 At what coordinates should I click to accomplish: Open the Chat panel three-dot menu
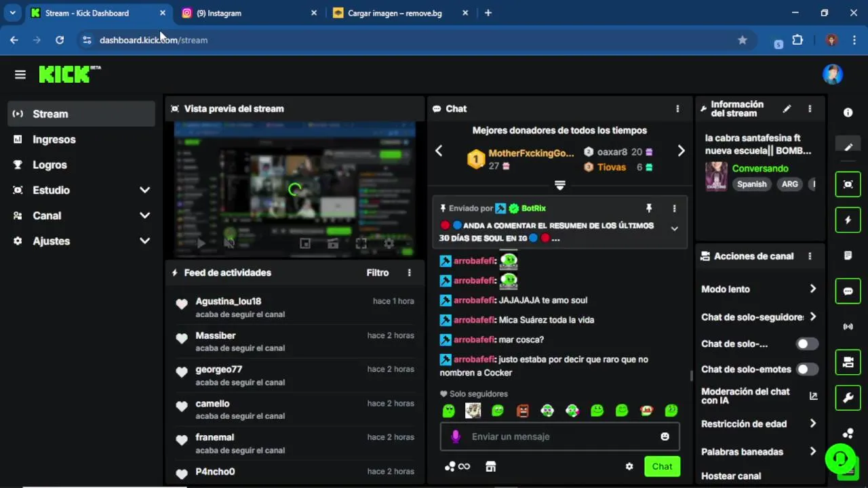[677, 108]
